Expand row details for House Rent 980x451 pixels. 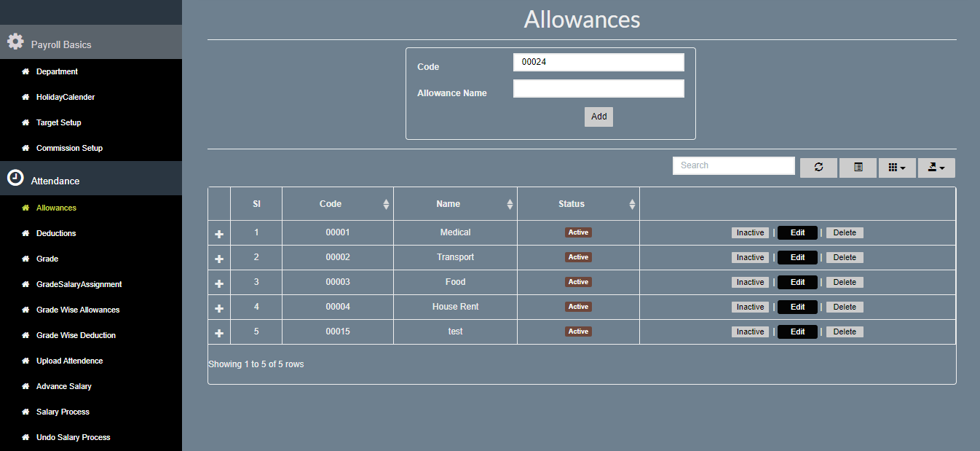pyautogui.click(x=219, y=308)
